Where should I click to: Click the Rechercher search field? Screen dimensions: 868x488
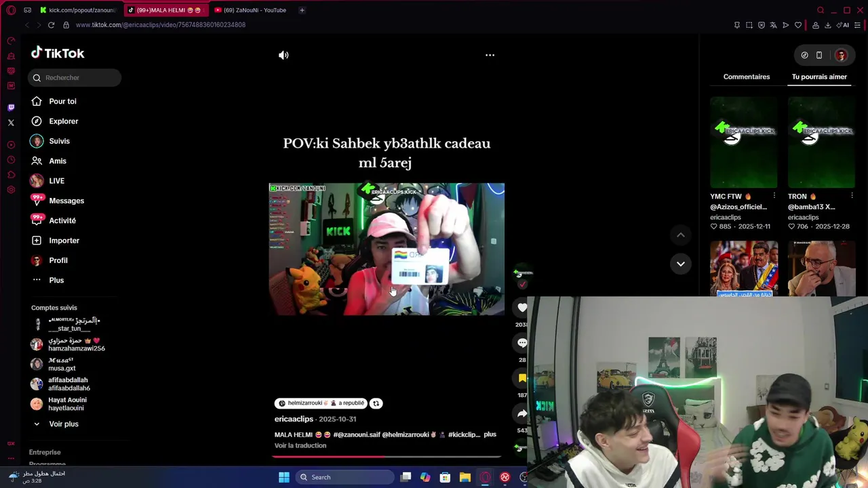coord(75,77)
